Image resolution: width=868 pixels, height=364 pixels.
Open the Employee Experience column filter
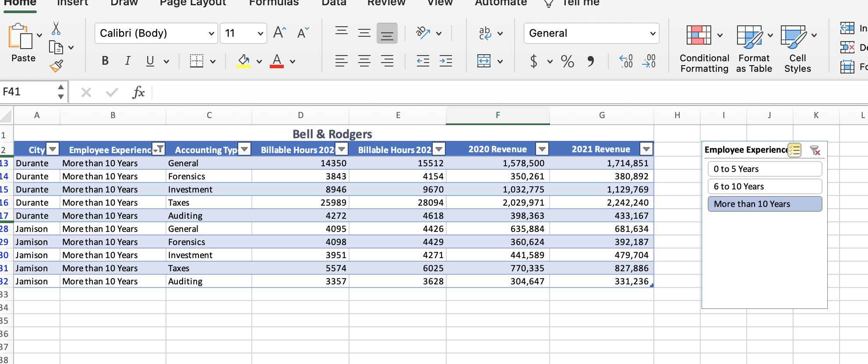[159, 149]
